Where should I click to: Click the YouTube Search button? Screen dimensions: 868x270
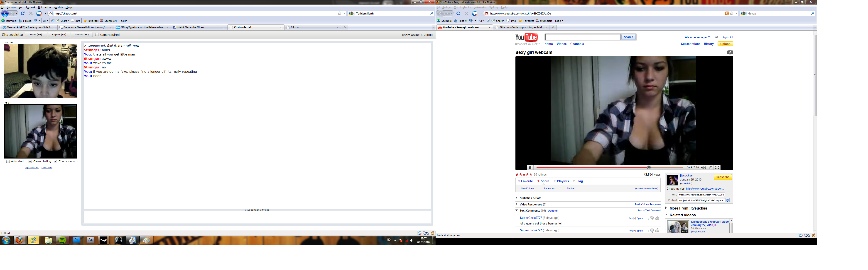[628, 37]
